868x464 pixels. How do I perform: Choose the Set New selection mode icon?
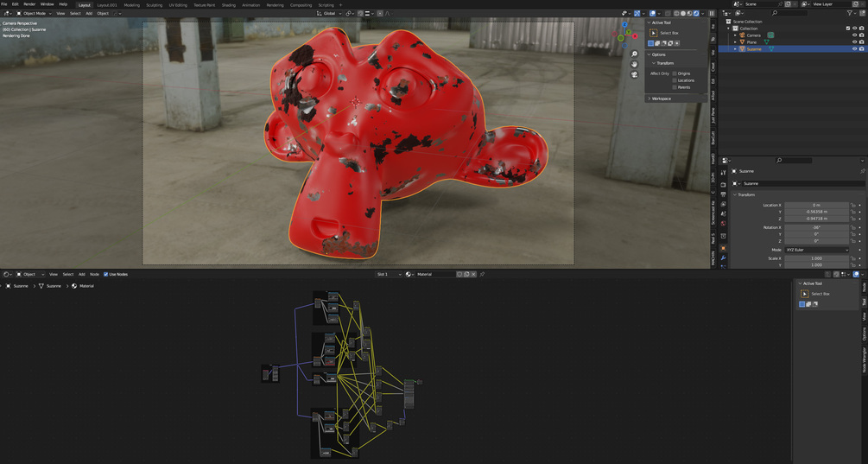click(650, 43)
